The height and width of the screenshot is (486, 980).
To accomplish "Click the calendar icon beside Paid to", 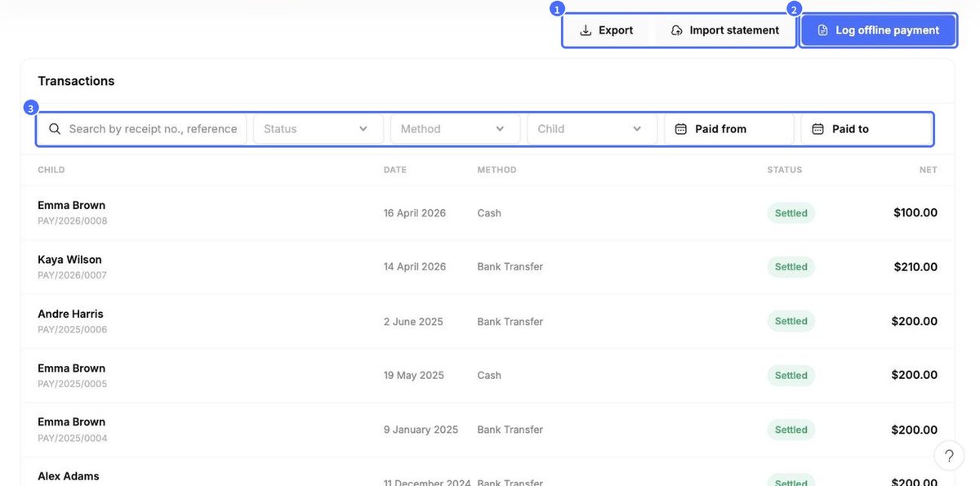I will [818, 129].
